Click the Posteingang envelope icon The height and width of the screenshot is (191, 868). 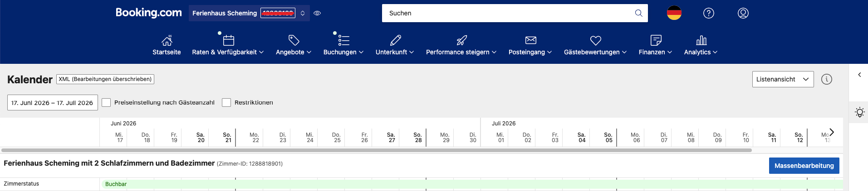[530, 40]
